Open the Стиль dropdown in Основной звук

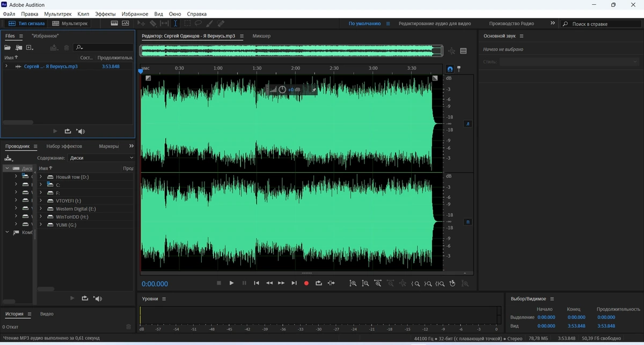(569, 62)
